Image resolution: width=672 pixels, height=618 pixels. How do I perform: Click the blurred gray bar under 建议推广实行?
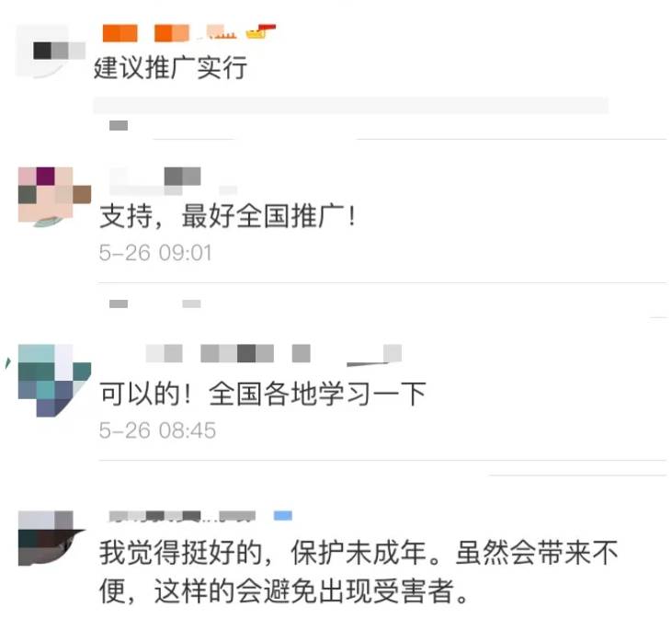(x=350, y=106)
